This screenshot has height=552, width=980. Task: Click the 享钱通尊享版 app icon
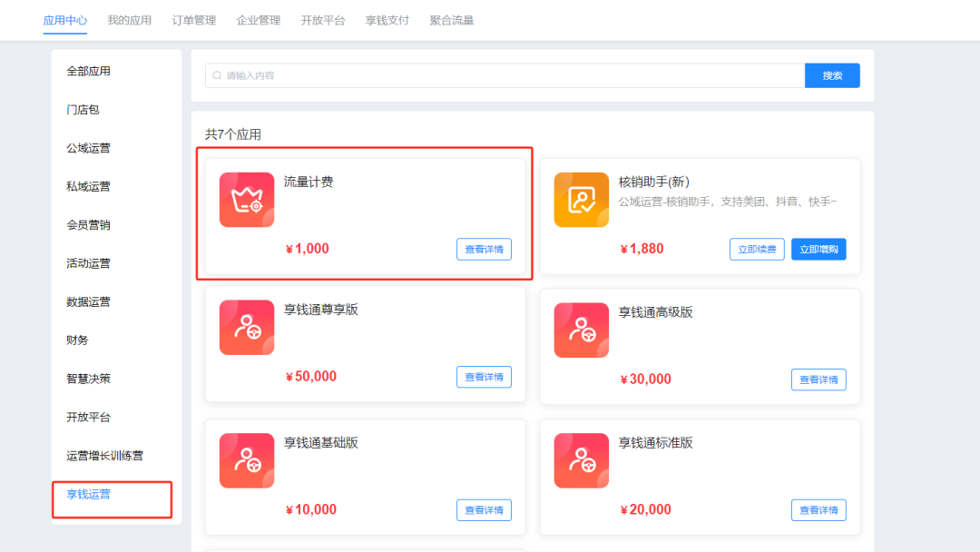[x=246, y=330]
